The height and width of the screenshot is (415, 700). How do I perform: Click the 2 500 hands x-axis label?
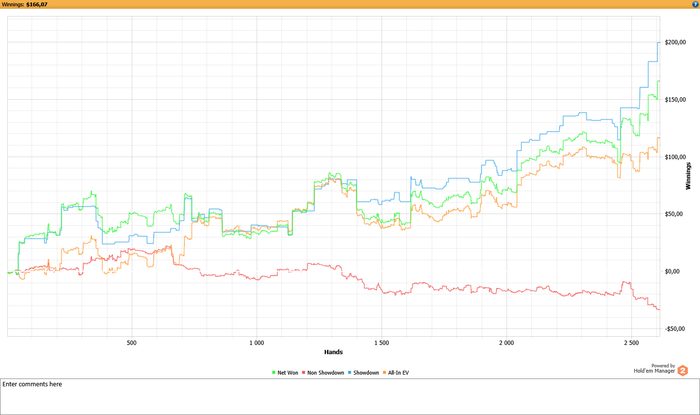pos(630,342)
